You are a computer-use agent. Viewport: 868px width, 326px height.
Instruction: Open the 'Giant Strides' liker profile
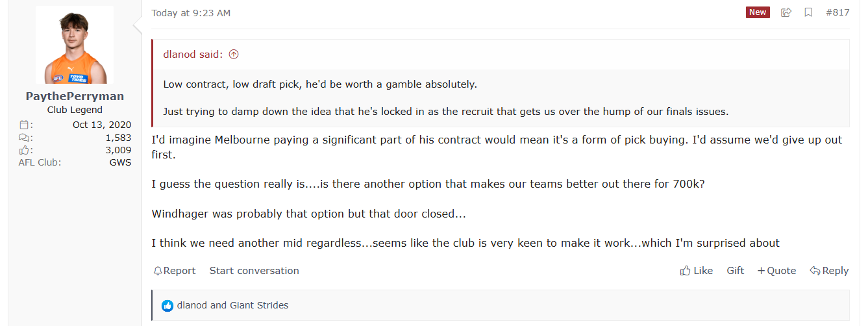click(x=259, y=305)
